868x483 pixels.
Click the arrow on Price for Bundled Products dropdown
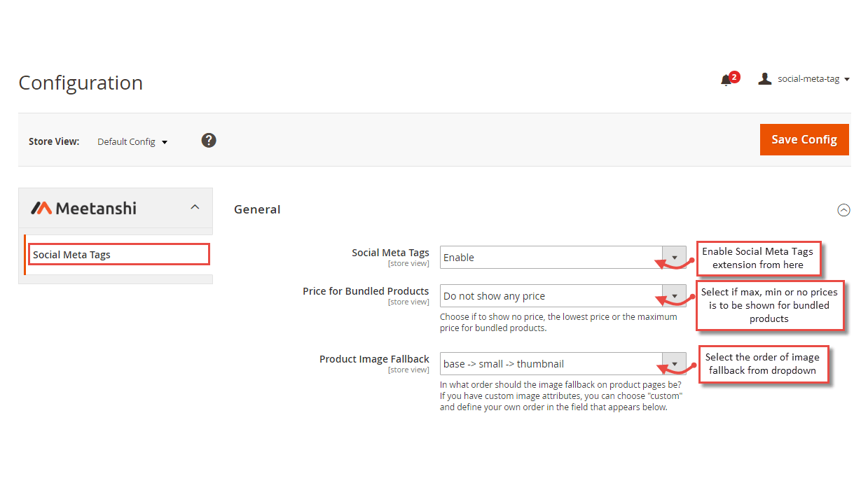point(674,295)
